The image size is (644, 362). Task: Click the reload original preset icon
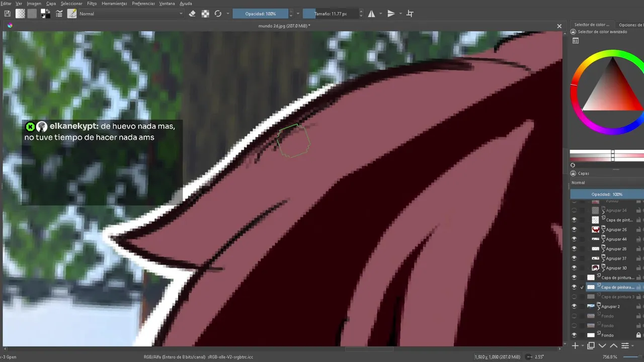pos(218,14)
